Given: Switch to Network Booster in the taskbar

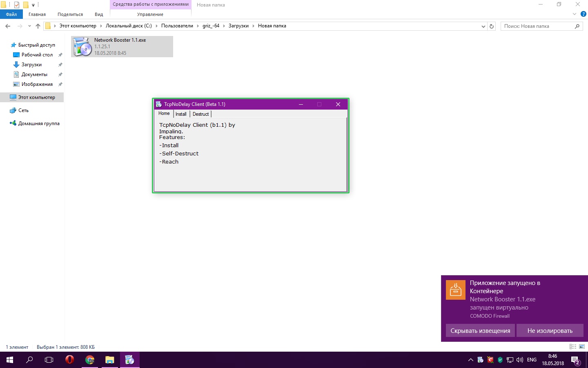Looking at the screenshot, I should (130, 360).
